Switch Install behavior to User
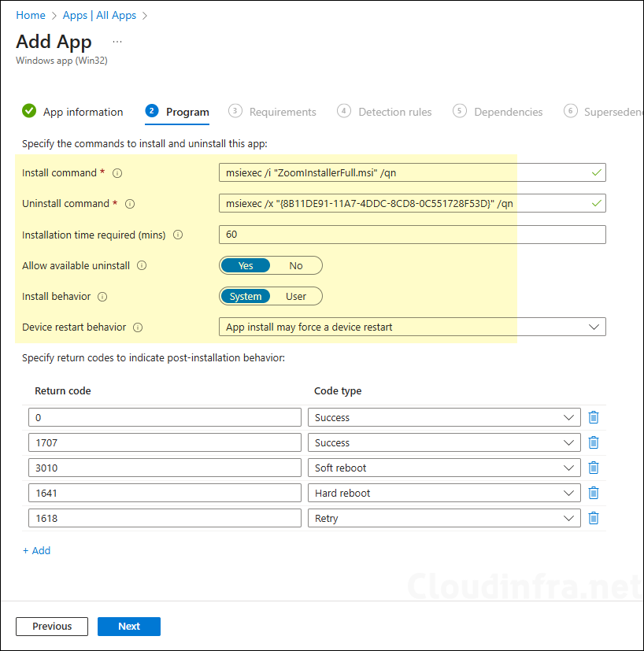Screen dimensions: 644x651 [x=296, y=297]
